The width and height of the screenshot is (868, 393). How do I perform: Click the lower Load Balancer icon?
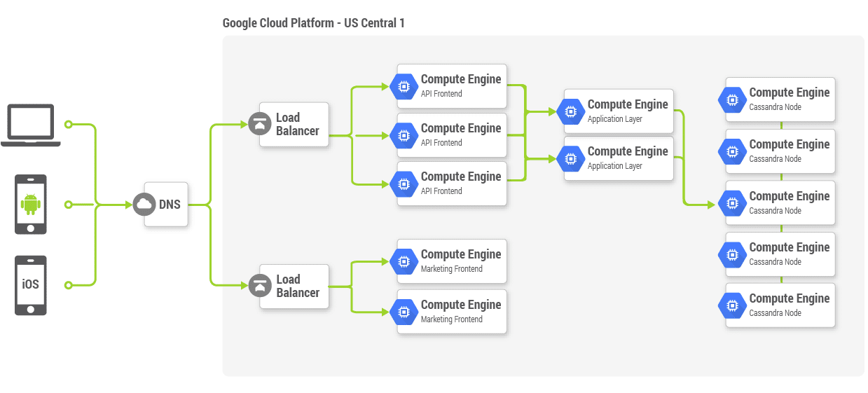260,286
